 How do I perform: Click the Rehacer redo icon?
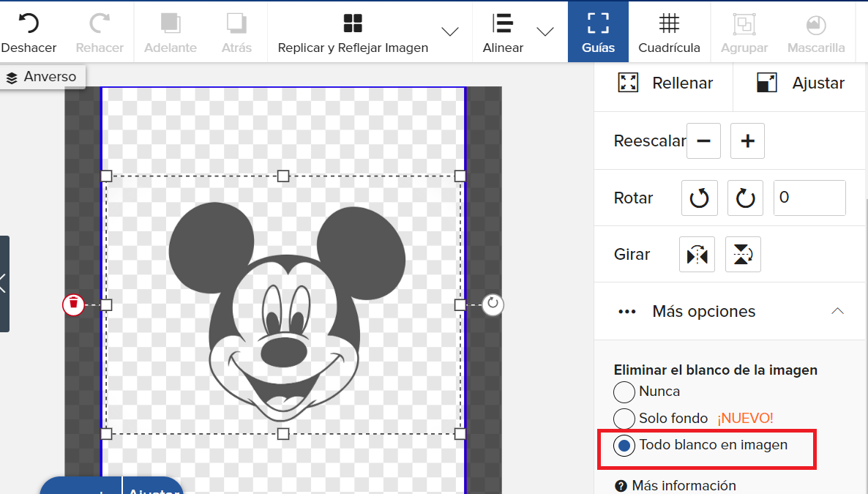coord(100,23)
